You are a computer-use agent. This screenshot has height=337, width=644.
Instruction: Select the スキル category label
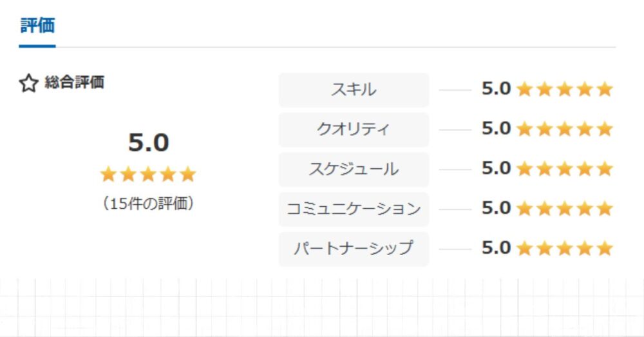click(354, 90)
